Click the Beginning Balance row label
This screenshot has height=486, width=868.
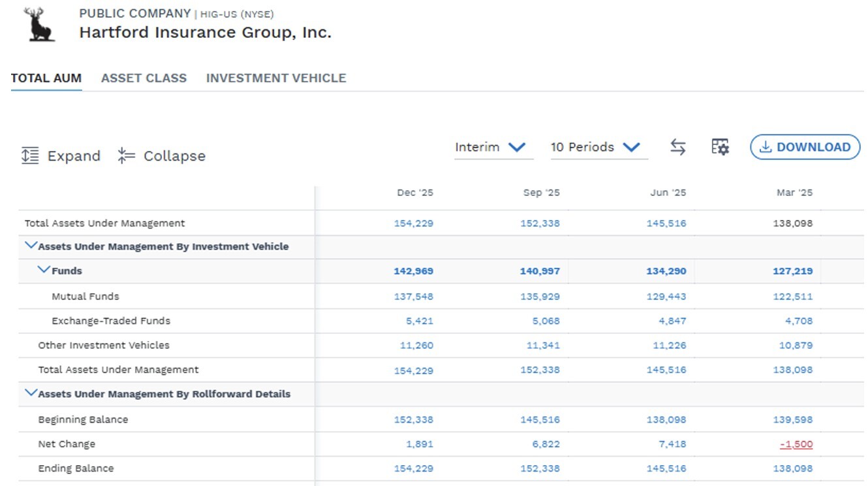pos(83,419)
